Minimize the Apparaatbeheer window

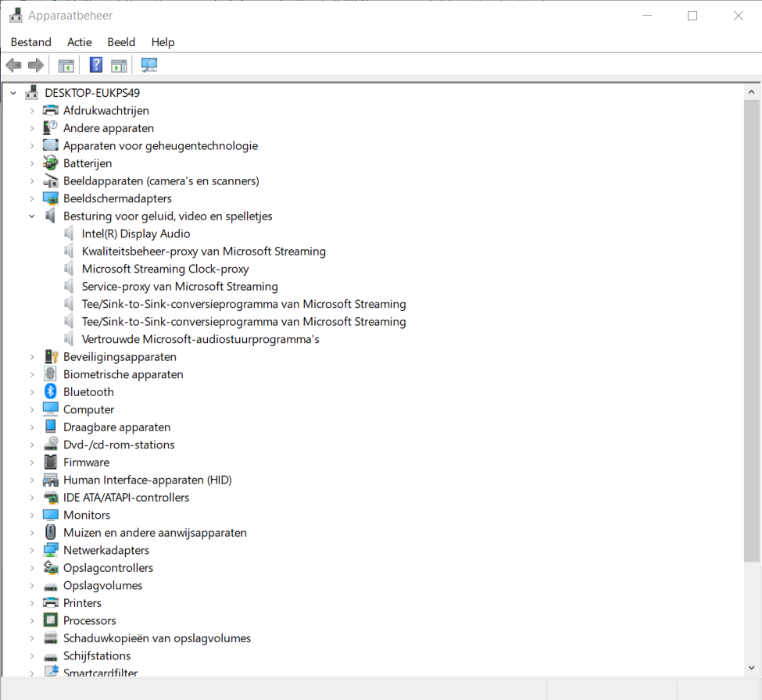(647, 16)
